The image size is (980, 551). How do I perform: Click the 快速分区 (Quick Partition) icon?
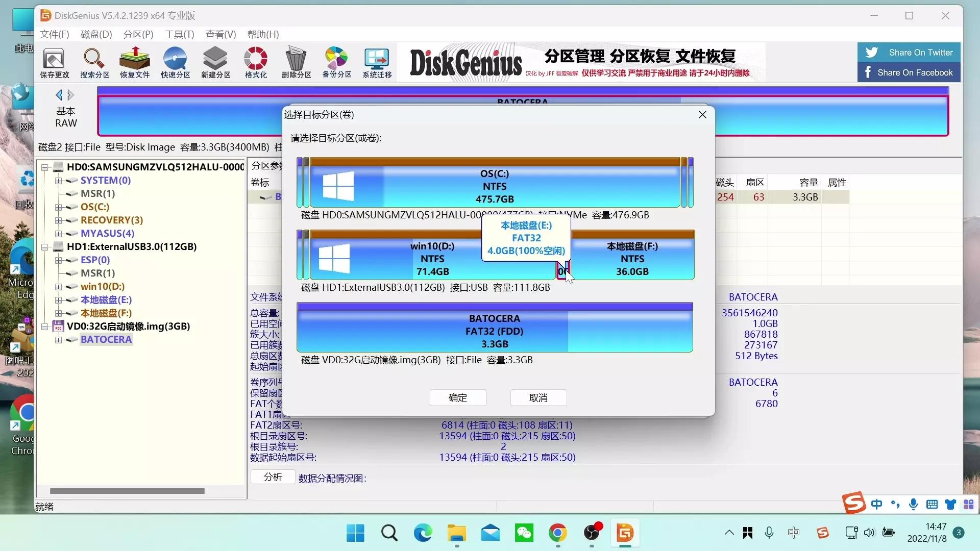pyautogui.click(x=175, y=61)
